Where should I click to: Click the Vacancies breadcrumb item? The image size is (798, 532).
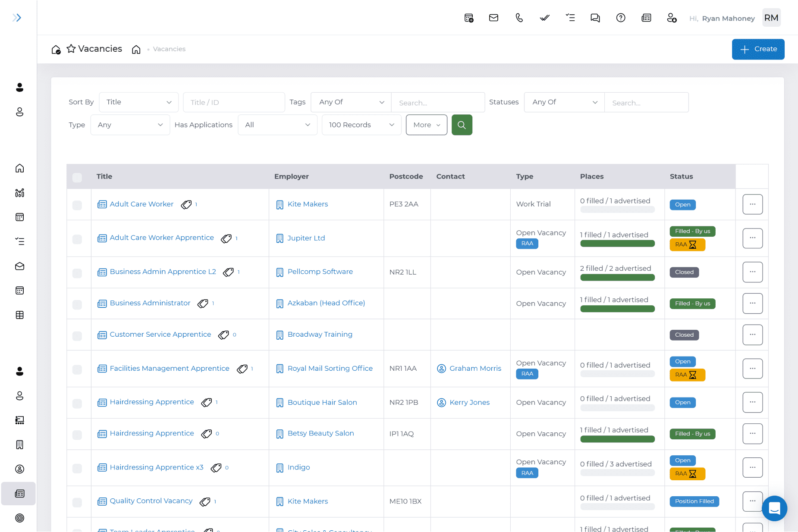169,49
